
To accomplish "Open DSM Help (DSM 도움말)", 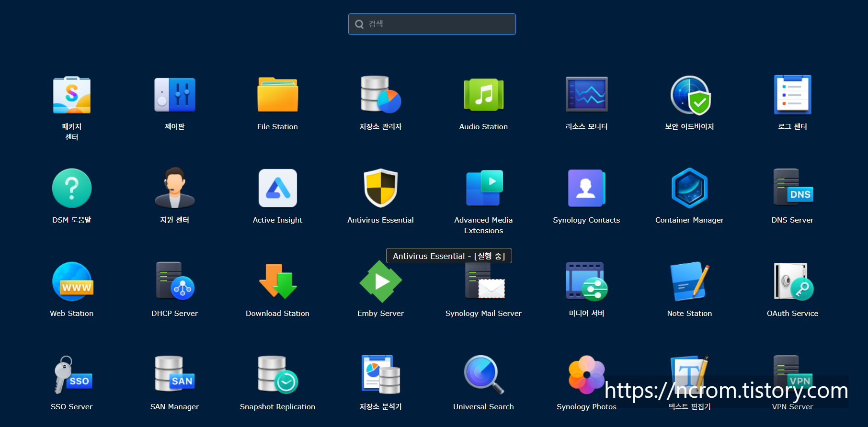I will point(72,188).
